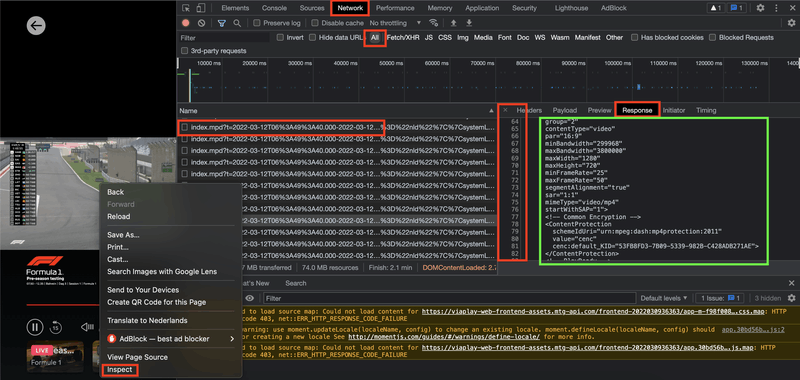
Task: Switch to the Elements tab
Action: [235, 8]
